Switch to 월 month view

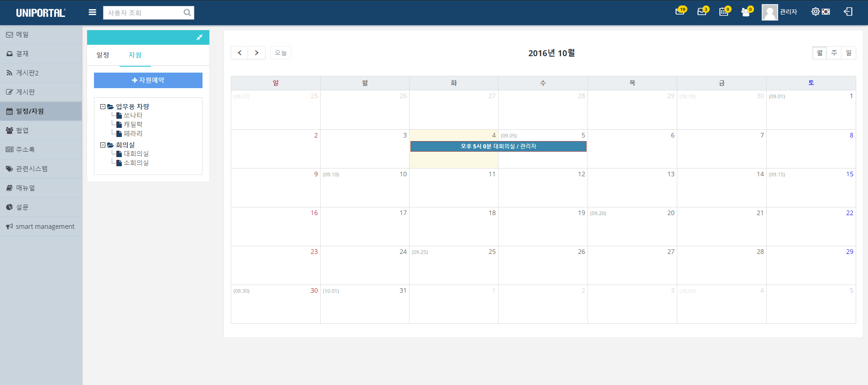coord(820,53)
